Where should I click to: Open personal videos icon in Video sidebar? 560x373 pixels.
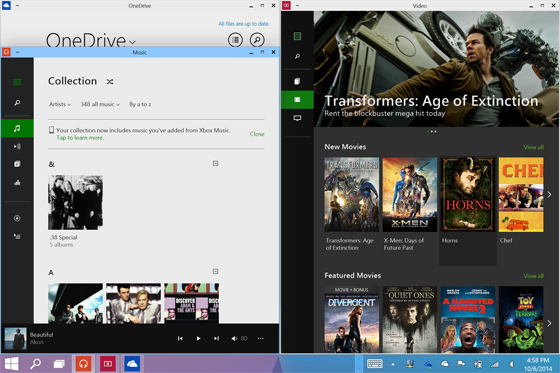[x=297, y=81]
